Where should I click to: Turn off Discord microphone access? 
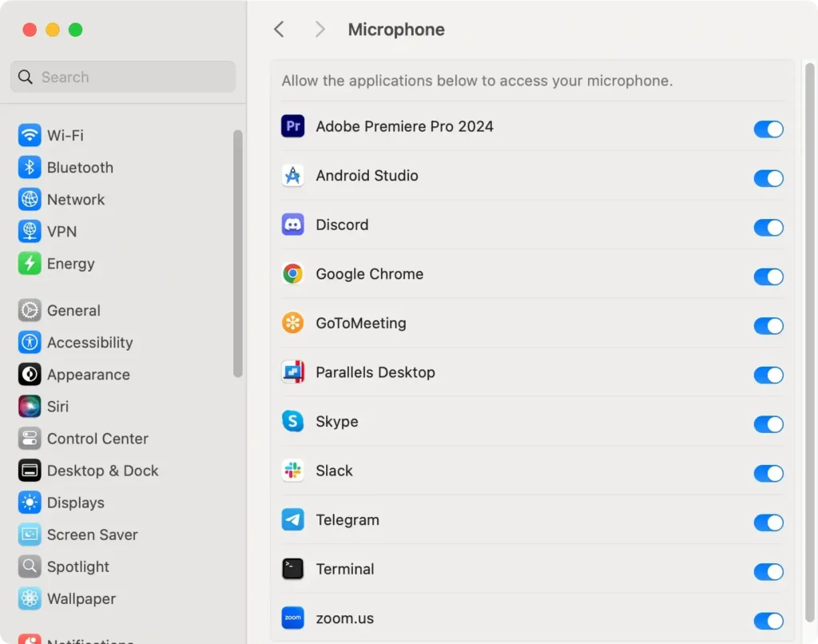(x=768, y=227)
